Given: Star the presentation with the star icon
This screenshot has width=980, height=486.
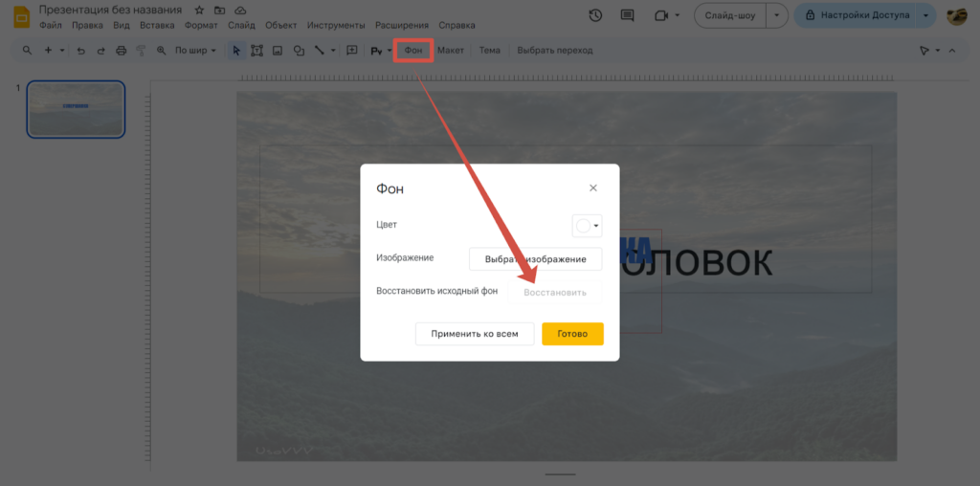Looking at the screenshot, I should 199,10.
